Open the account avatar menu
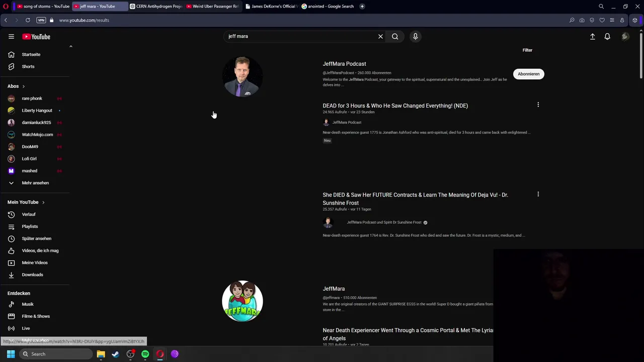The image size is (644, 362). [x=625, y=36]
